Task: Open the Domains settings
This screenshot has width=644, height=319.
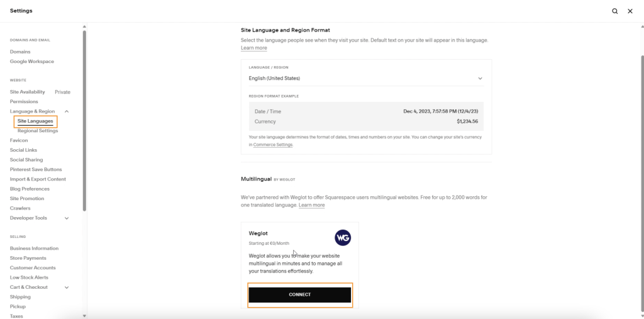Action: pos(20,52)
